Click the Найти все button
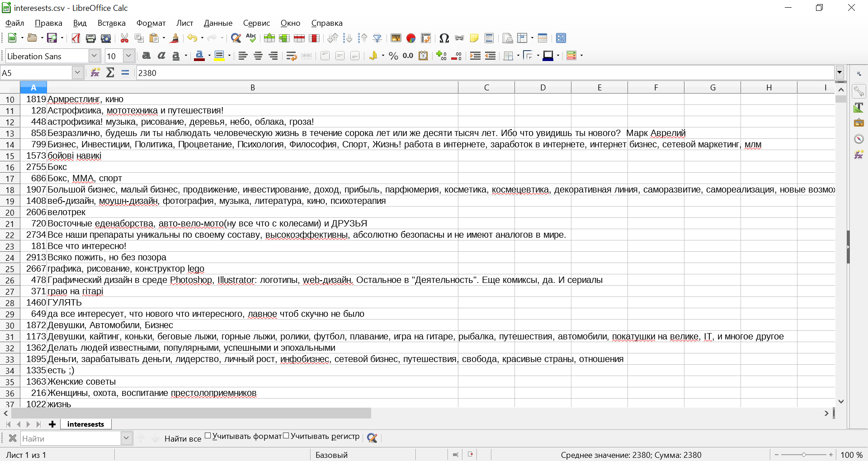This screenshot has width=868, height=461. 183,438
